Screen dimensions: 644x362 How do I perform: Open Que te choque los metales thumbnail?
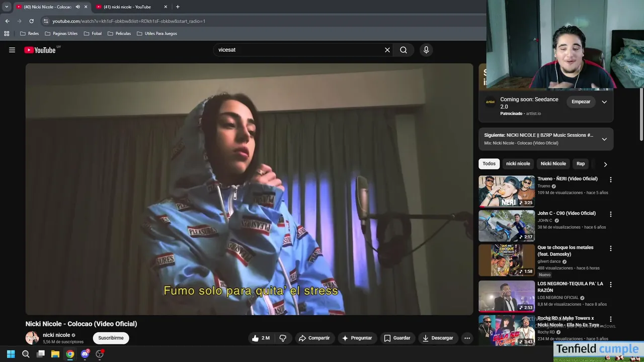(507, 260)
